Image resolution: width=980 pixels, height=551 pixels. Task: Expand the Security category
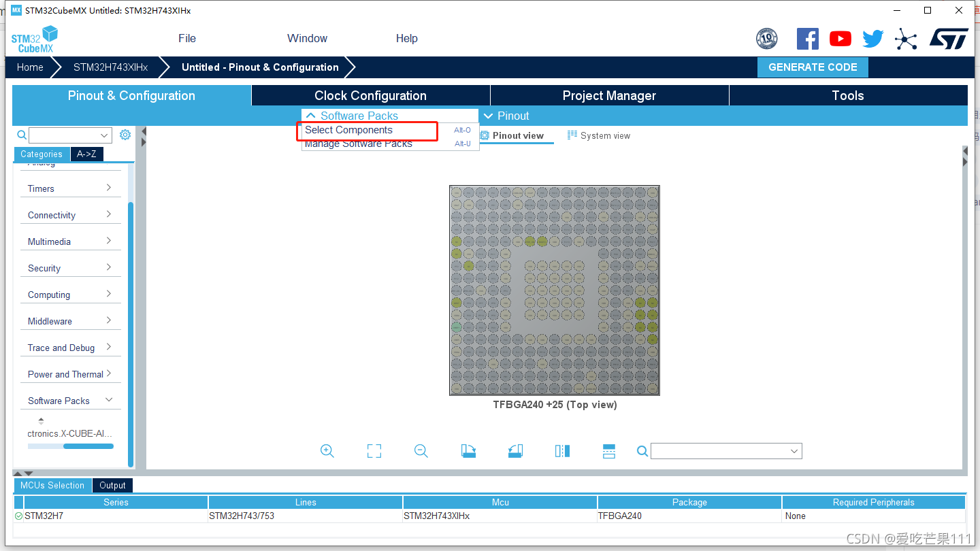[71, 268]
